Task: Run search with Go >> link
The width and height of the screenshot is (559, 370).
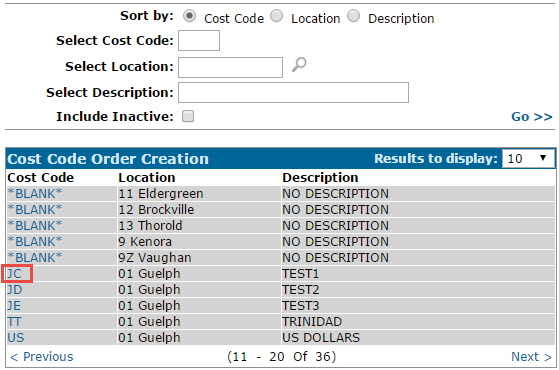Action: (x=532, y=117)
